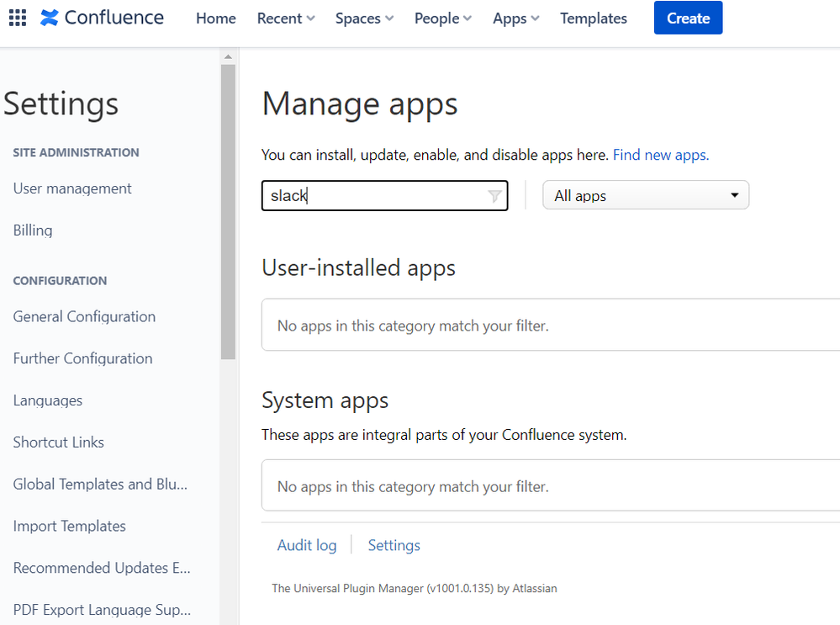840x625 pixels.
Task: Open the Apps dropdown in top navigation
Action: click(x=516, y=19)
